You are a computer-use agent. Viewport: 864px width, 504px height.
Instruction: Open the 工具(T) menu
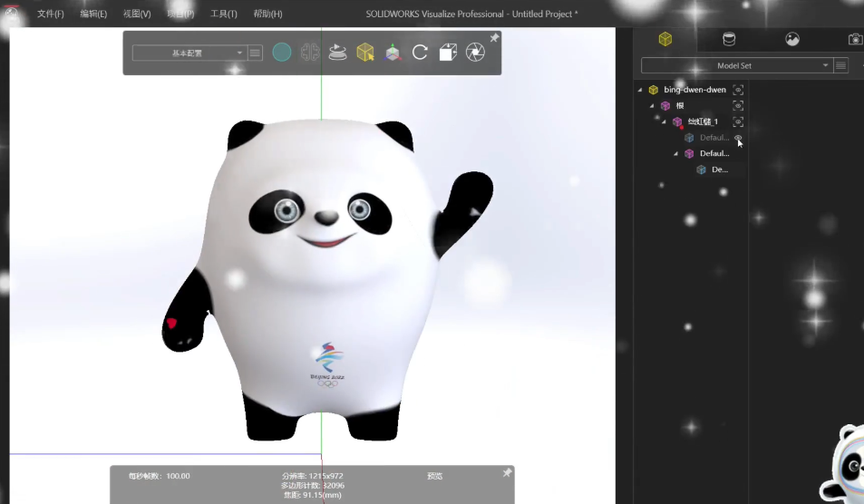[x=223, y=14]
